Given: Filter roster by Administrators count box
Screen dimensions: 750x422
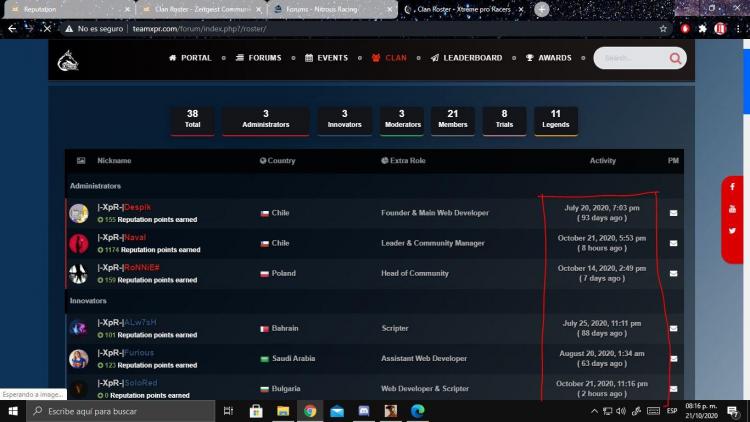Looking at the screenshot, I should 265,119.
